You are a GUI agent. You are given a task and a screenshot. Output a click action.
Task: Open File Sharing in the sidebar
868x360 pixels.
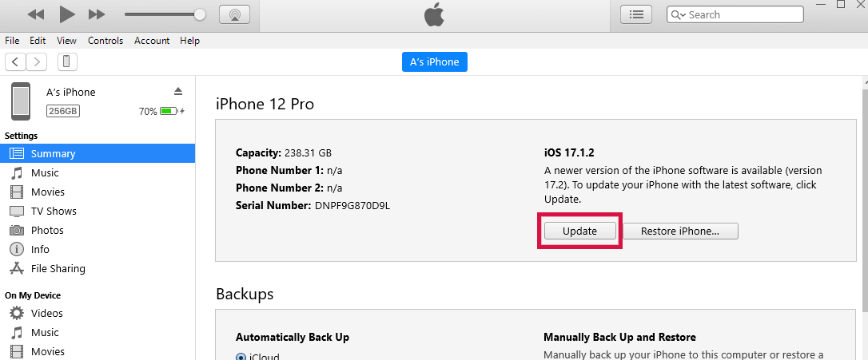[x=58, y=268]
